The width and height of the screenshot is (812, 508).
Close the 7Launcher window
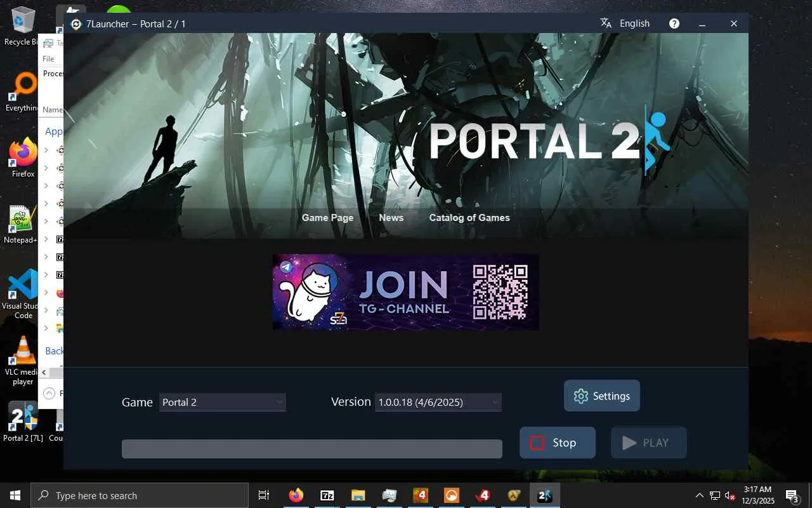click(734, 23)
